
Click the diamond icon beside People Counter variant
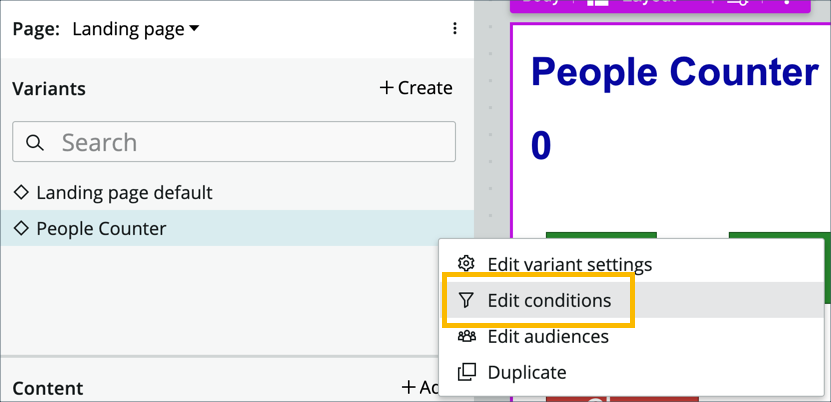tap(21, 229)
